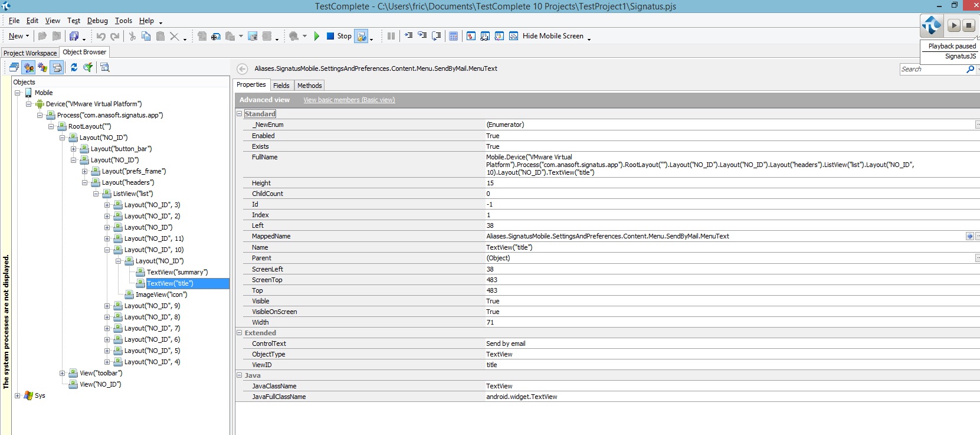Click the back arrow beside the alias path
This screenshot has height=435, width=980.
[x=242, y=69]
